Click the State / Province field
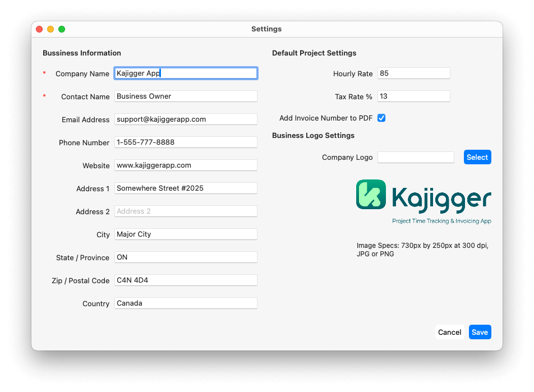This screenshot has width=534, height=392. tap(186, 257)
